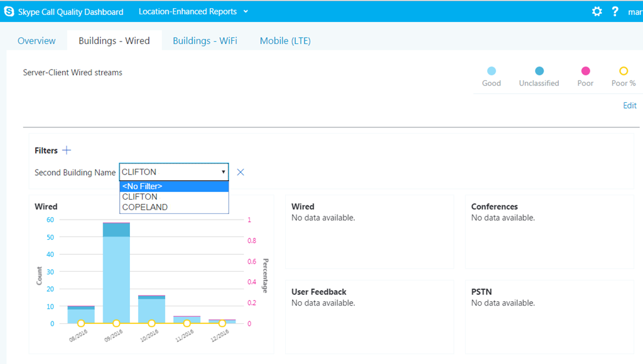Image resolution: width=643 pixels, height=364 pixels.
Task: Add a new filter with plus icon
Action: click(67, 150)
